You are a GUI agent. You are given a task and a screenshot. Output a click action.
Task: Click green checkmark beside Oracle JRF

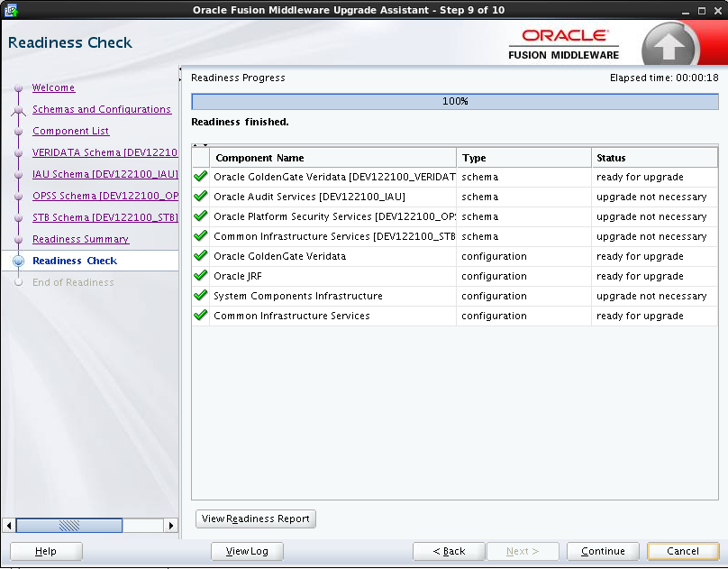[x=201, y=275]
